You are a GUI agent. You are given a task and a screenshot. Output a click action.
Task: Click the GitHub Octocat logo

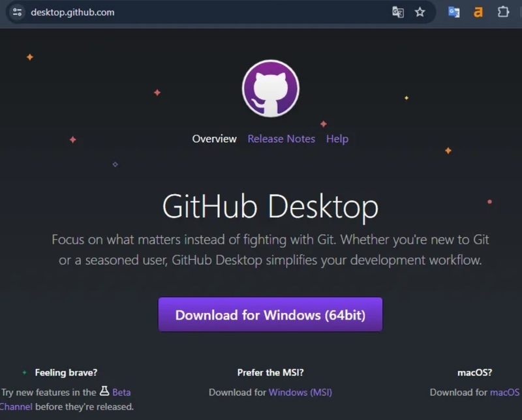click(270, 90)
